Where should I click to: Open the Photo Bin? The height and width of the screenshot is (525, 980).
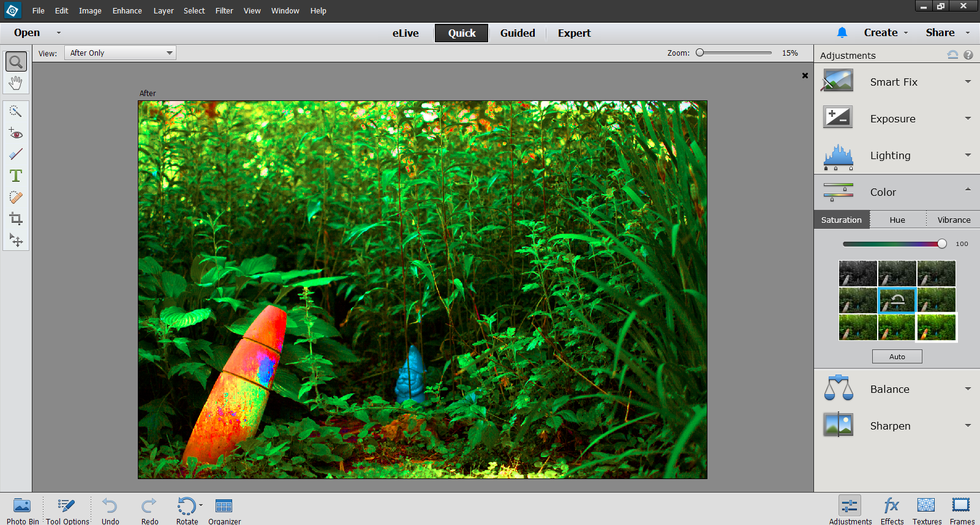[21, 508]
